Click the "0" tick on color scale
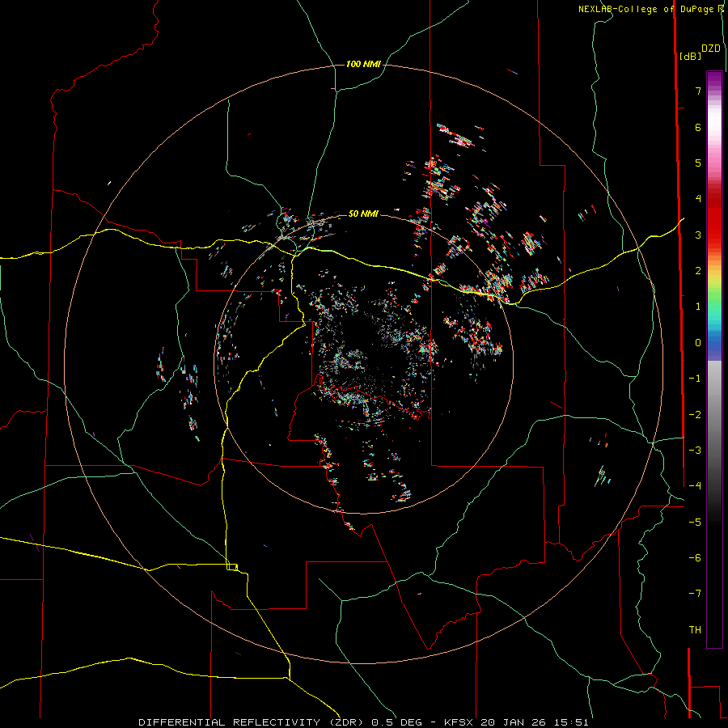Image resolution: width=728 pixels, height=728 pixels. coord(698,343)
